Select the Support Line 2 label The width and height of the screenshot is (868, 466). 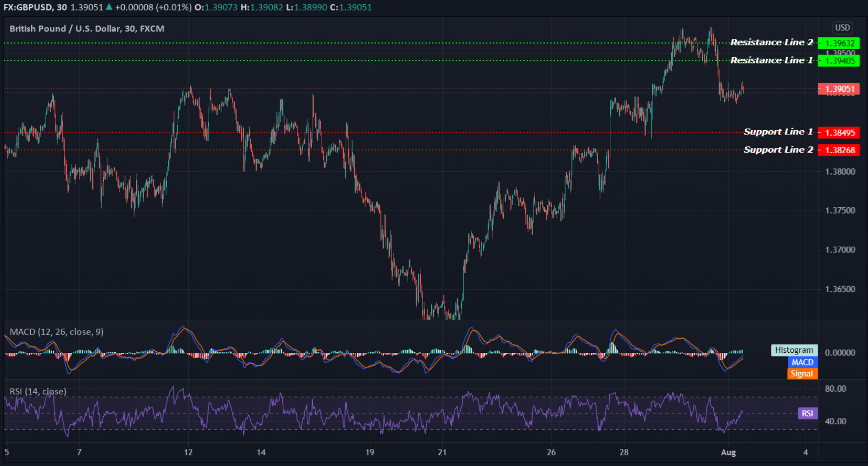778,149
